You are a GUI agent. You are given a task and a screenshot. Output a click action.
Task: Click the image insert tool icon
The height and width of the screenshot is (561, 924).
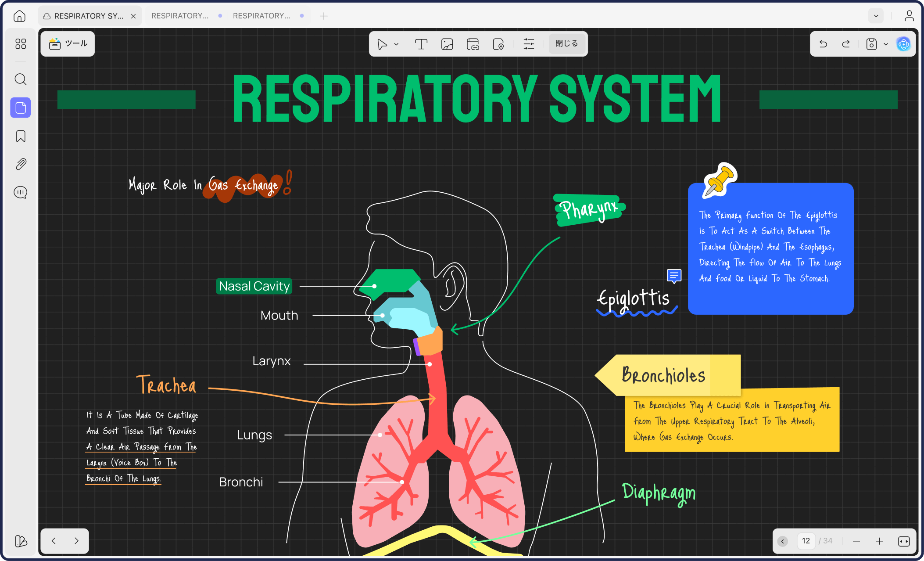(447, 44)
